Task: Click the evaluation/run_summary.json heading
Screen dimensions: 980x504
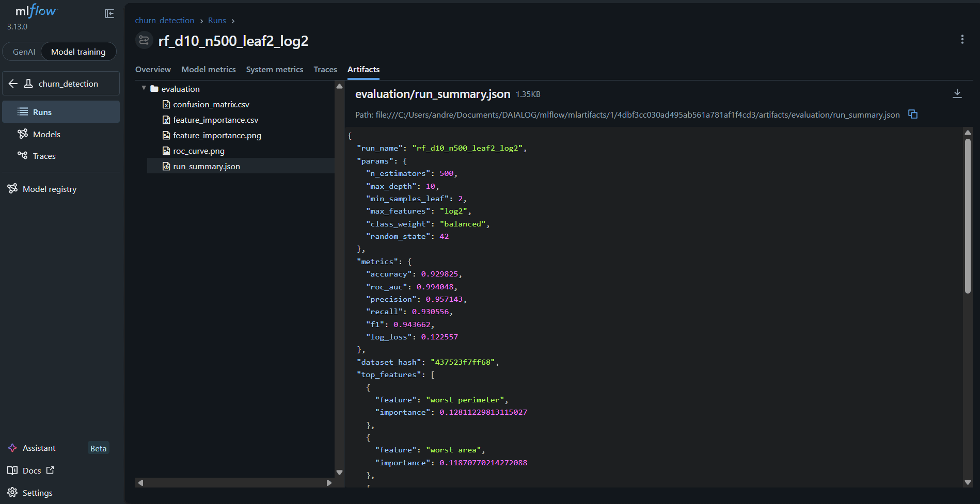Action: [433, 94]
